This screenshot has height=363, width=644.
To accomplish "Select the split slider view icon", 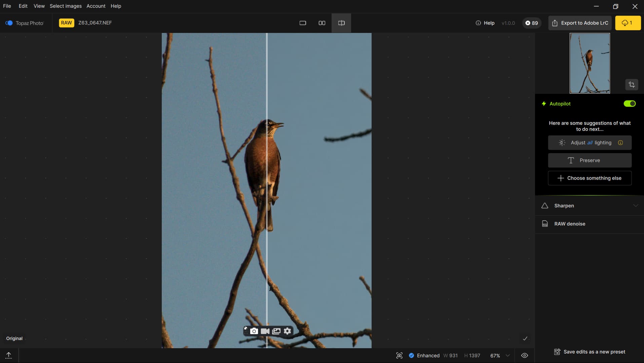I will (x=341, y=23).
